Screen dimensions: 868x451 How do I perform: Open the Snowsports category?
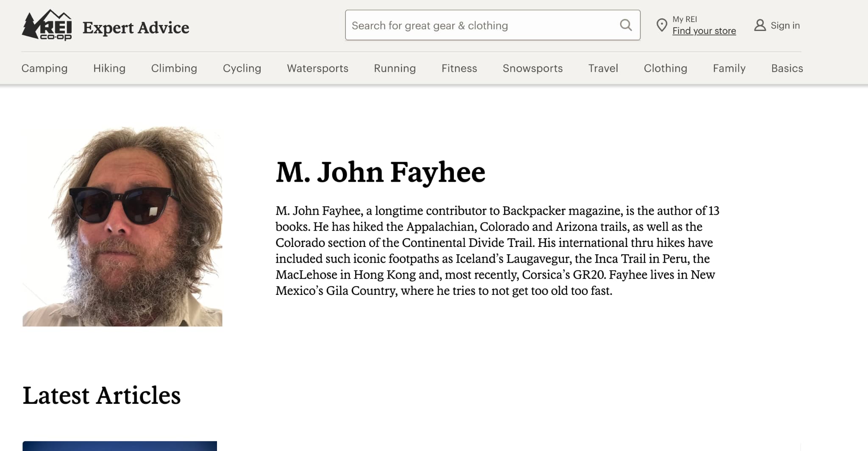click(532, 68)
